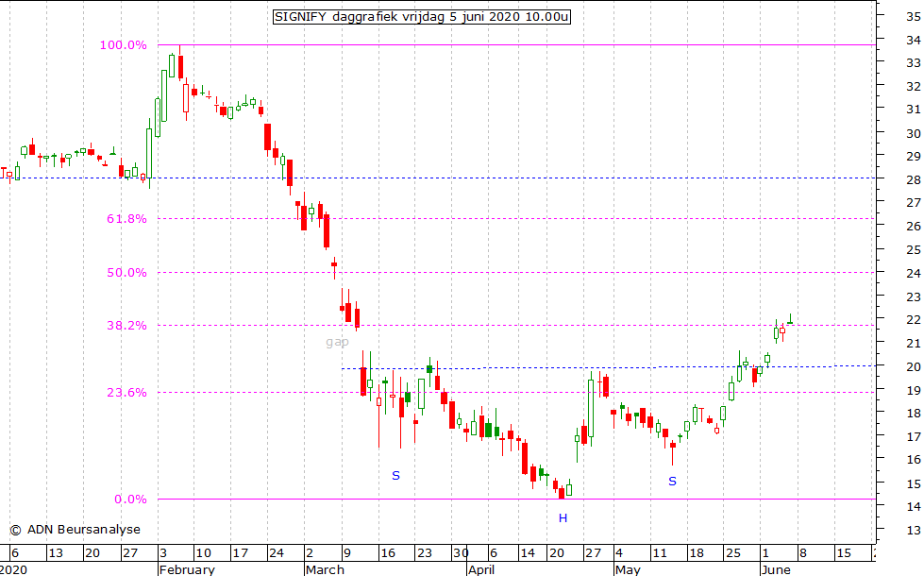Click the chart title 'SIGNIFY daggrafiek vrijdag 5 juni 2020 10.00u'

(x=421, y=16)
